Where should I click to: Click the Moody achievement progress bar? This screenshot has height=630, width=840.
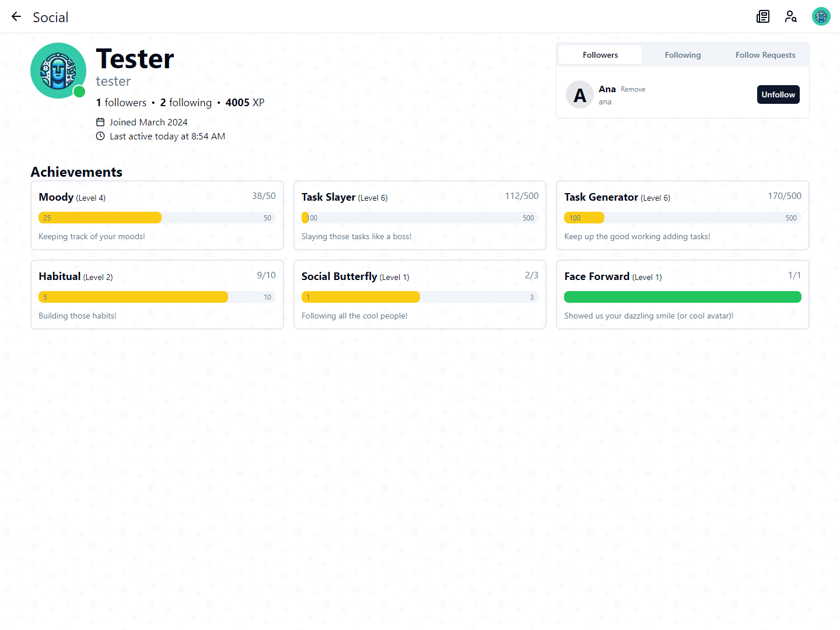click(x=157, y=218)
